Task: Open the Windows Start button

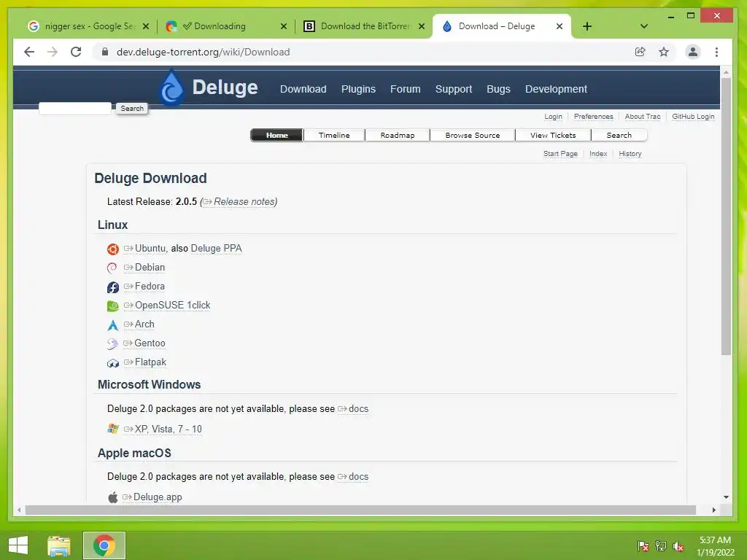Action: click(18, 545)
